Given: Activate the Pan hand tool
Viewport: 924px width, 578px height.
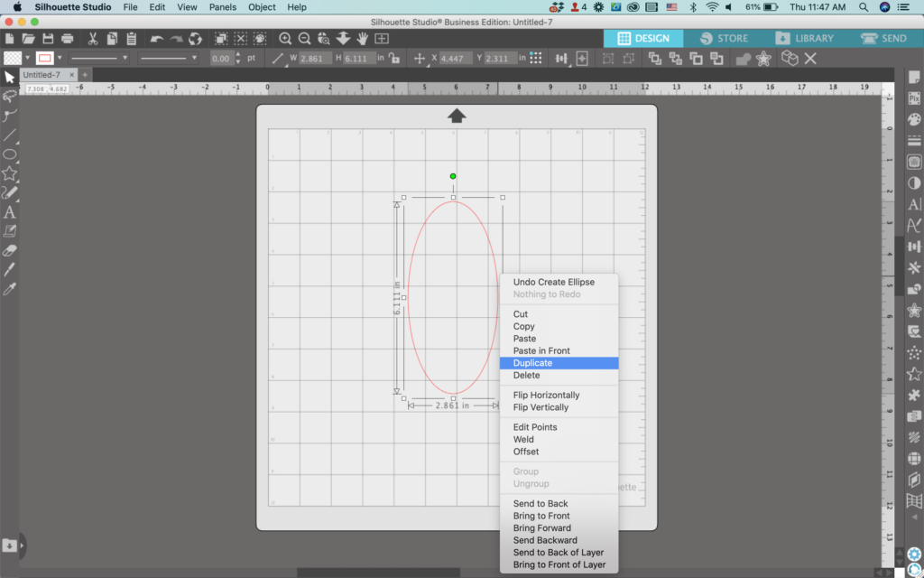Looking at the screenshot, I should [363, 39].
